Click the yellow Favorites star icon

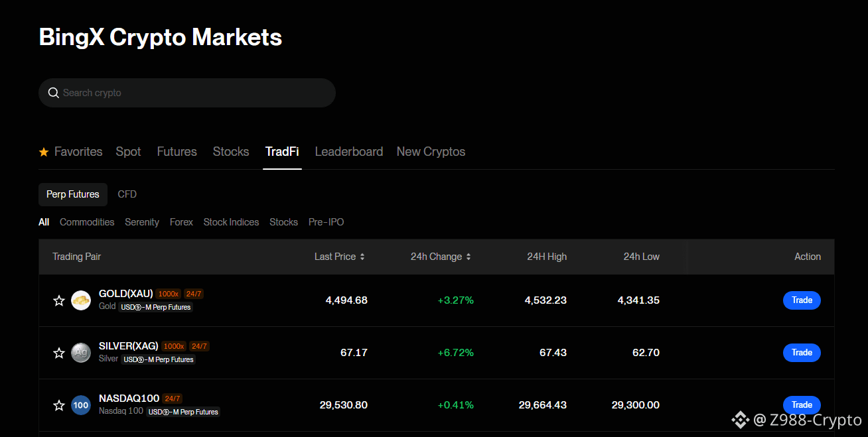(x=44, y=152)
